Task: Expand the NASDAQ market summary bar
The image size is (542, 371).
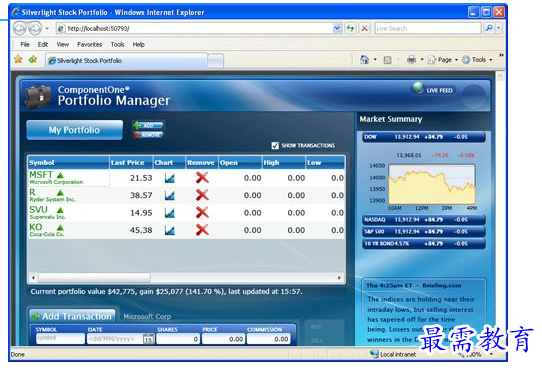Action: 424,220
